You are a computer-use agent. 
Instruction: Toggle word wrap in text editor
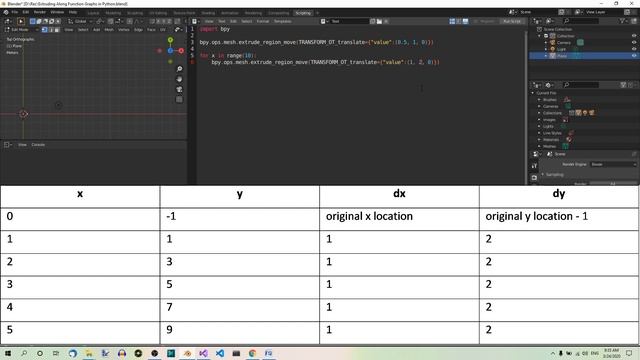pos(459,21)
